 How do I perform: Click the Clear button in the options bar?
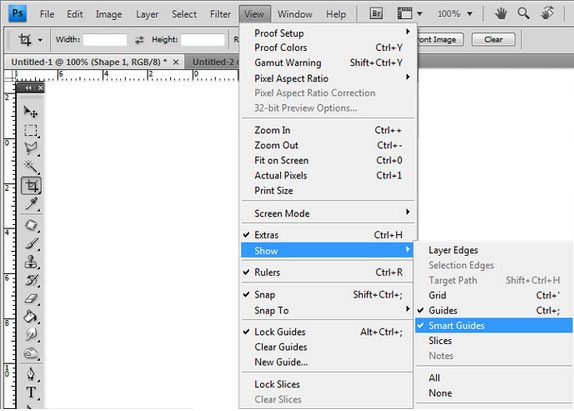point(493,39)
